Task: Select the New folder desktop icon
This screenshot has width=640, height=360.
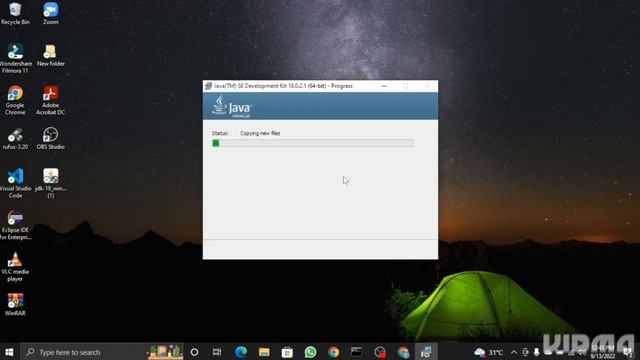Action: (51, 56)
